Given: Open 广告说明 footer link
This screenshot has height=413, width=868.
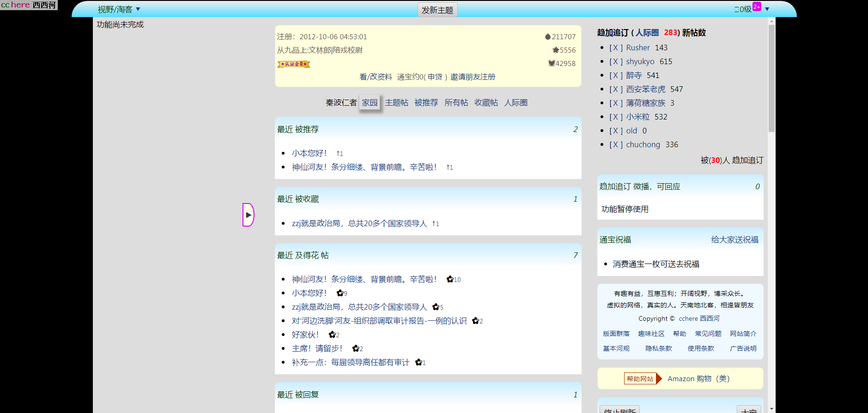Looking at the screenshot, I should pos(743,348).
